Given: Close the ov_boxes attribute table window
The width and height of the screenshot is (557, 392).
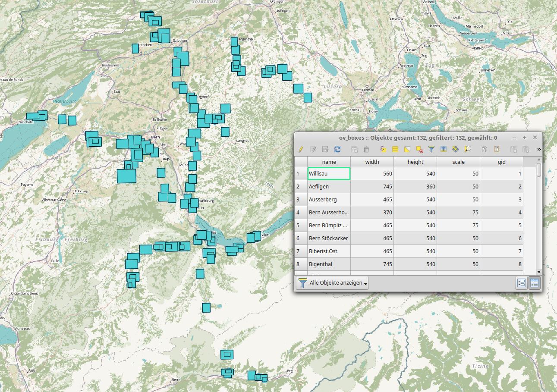Looking at the screenshot, I should pyautogui.click(x=535, y=138).
